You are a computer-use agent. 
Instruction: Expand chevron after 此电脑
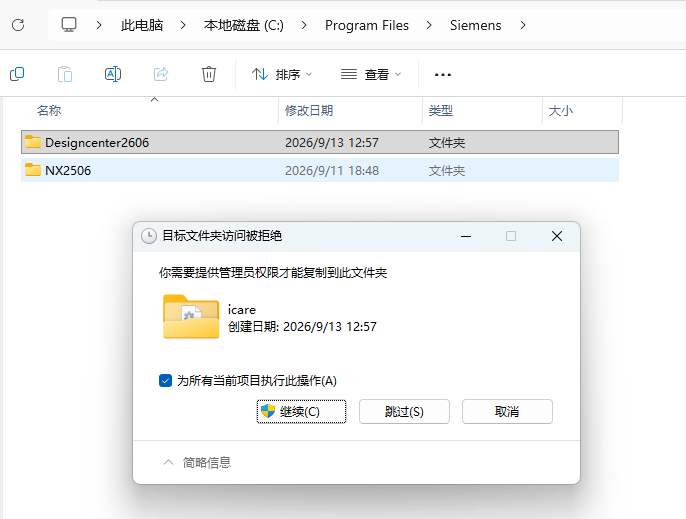(x=183, y=25)
